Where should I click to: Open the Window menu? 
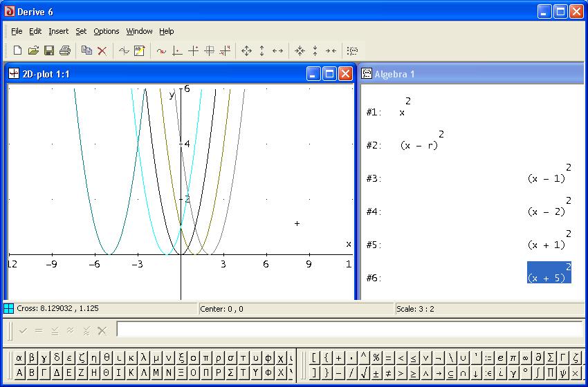[x=139, y=31]
